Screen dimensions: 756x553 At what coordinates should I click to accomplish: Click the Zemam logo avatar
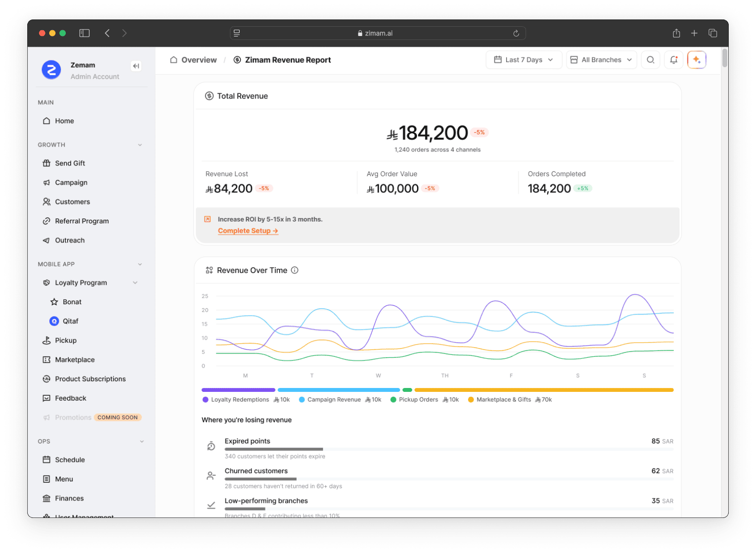pyautogui.click(x=51, y=70)
